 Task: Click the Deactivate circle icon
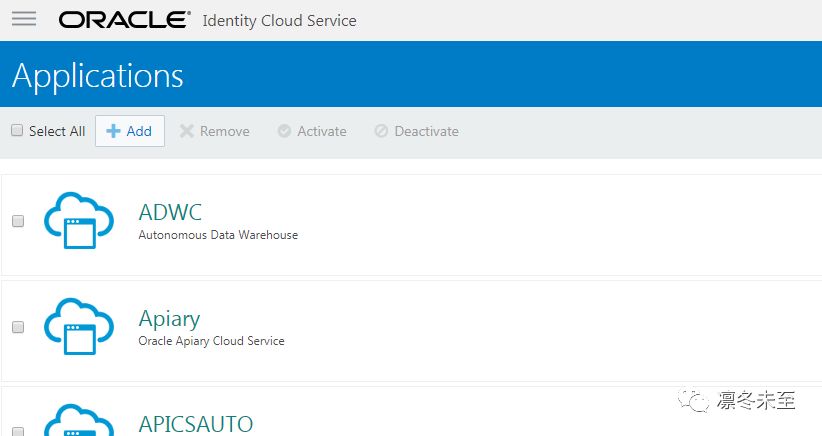381,131
